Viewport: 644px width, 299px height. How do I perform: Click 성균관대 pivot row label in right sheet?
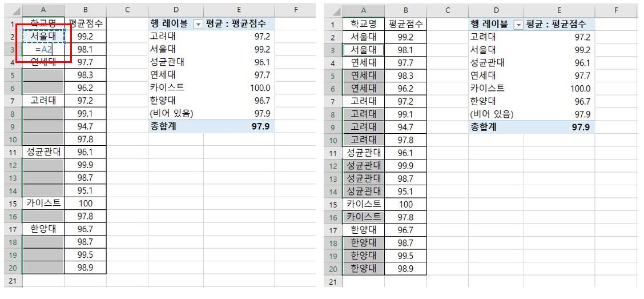(x=488, y=63)
